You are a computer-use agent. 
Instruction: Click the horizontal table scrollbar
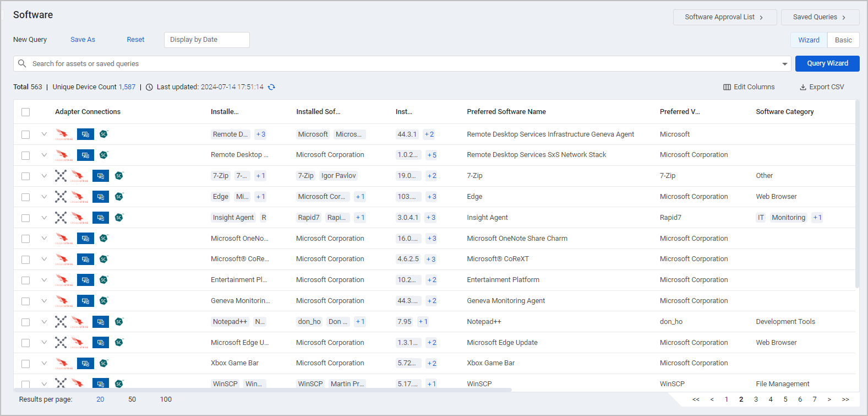pyautogui.click(x=263, y=390)
